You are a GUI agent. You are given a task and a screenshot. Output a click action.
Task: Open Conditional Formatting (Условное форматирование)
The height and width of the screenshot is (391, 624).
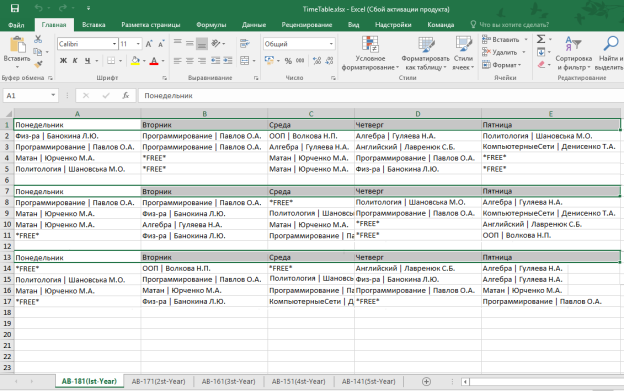[x=370, y=53]
